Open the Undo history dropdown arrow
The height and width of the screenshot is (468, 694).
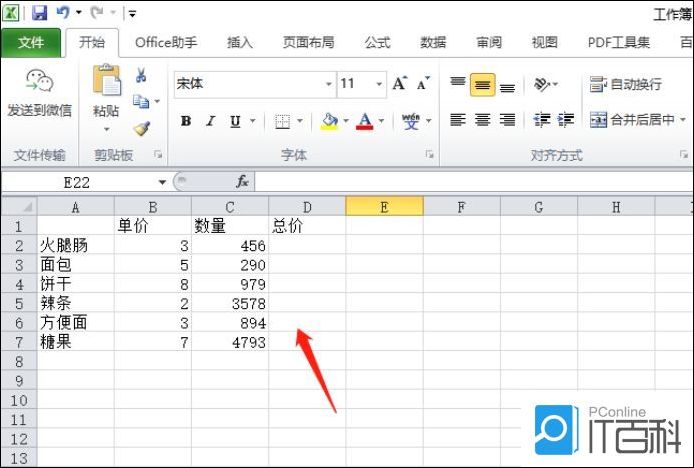[x=79, y=12]
